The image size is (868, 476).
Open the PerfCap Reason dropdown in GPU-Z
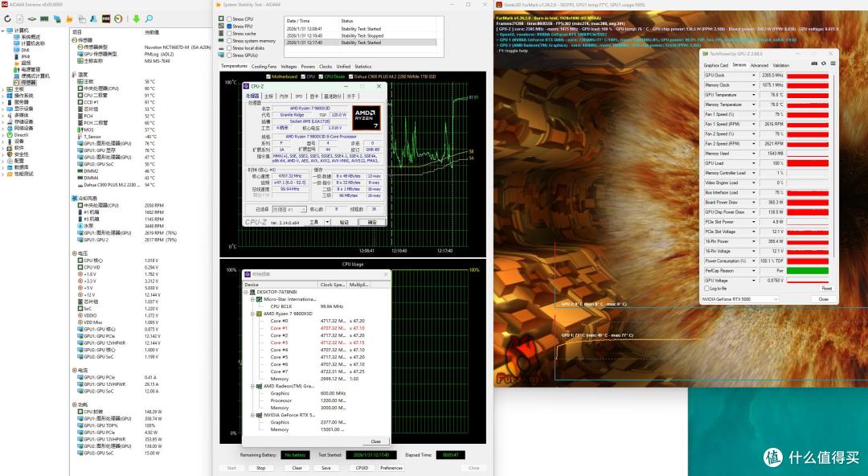(x=753, y=270)
